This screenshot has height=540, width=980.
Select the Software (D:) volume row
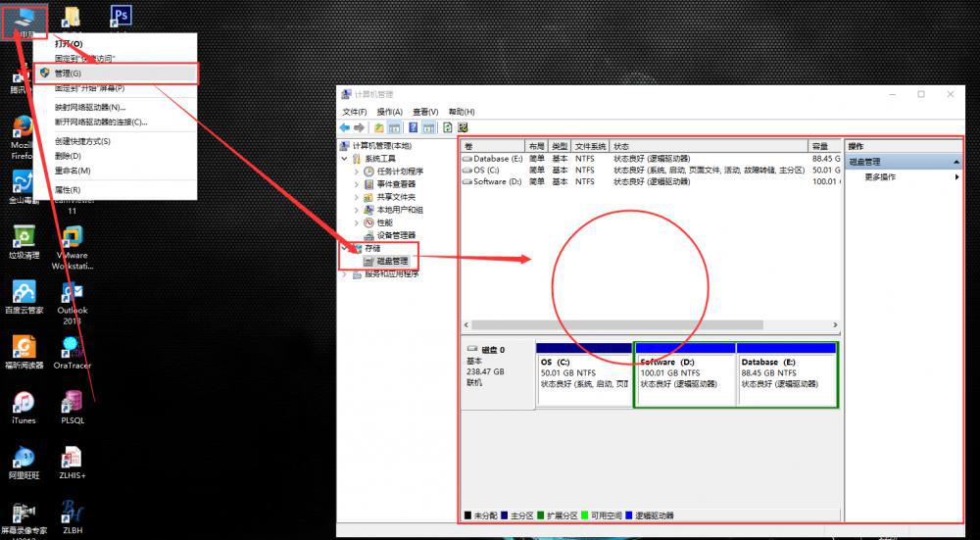coord(650,181)
